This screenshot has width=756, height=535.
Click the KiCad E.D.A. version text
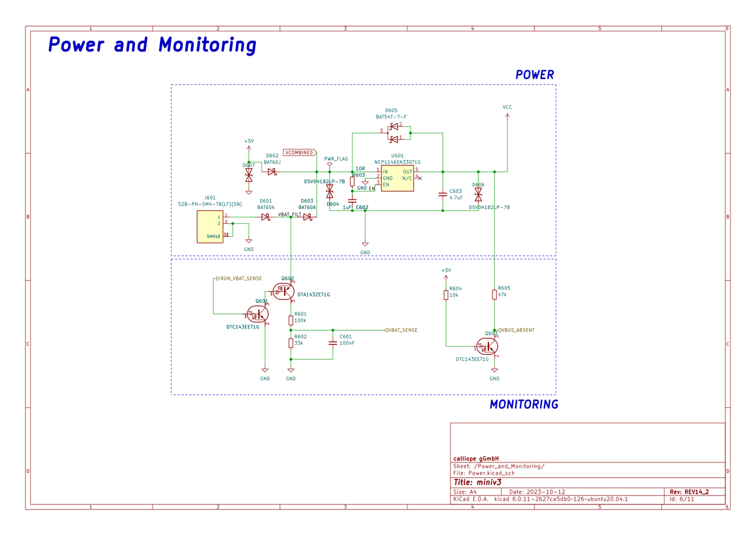click(540, 499)
